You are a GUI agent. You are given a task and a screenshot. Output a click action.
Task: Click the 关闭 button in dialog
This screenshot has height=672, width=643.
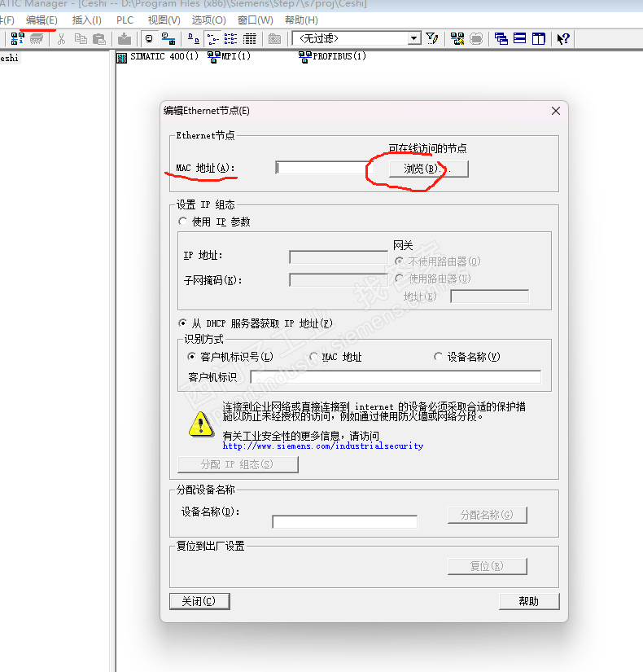[x=199, y=601]
